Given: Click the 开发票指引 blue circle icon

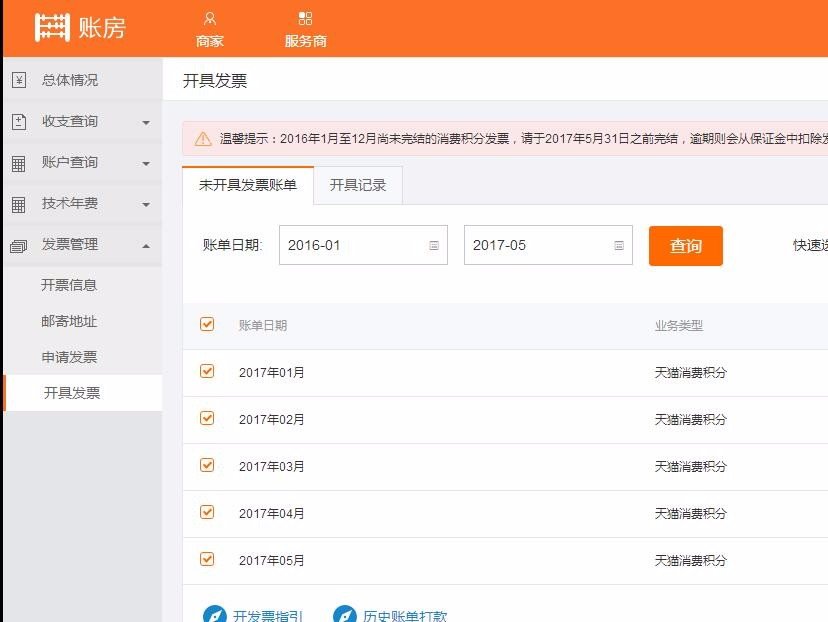Looking at the screenshot, I should (215, 614).
